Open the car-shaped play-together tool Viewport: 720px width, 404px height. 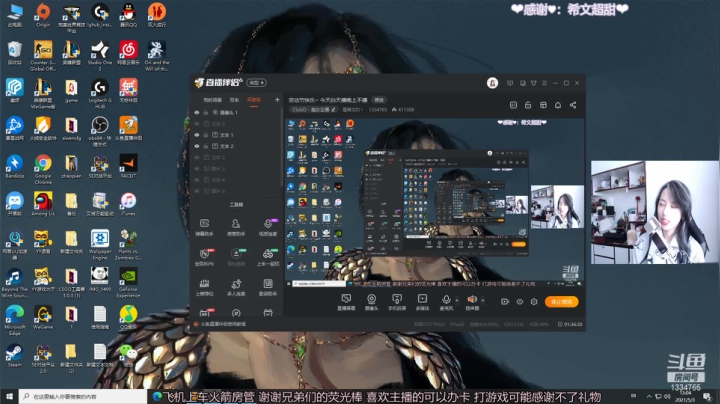[268, 257]
